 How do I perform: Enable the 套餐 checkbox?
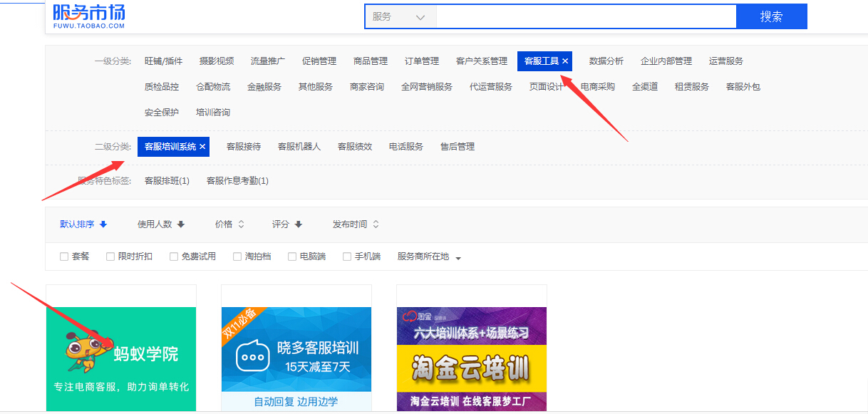coord(64,257)
